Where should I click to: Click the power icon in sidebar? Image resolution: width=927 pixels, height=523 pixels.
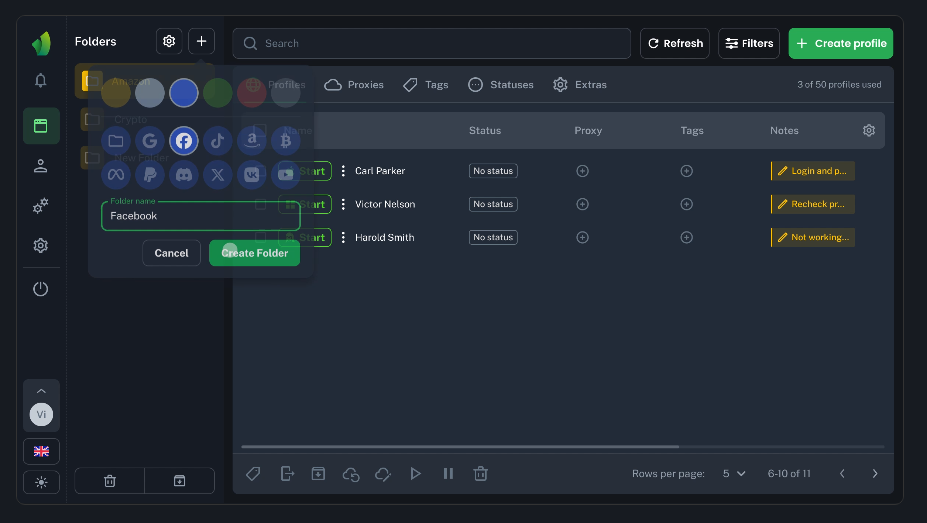41,289
